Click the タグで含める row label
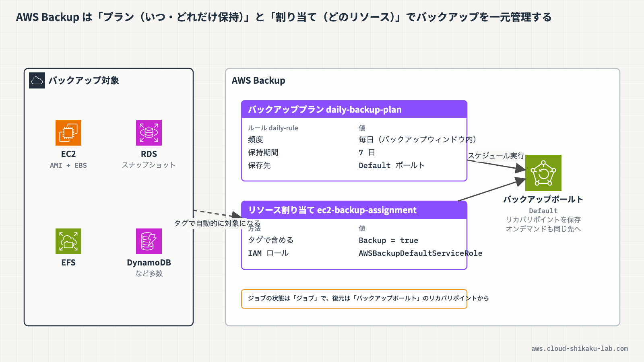 click(x=271, y=240)
